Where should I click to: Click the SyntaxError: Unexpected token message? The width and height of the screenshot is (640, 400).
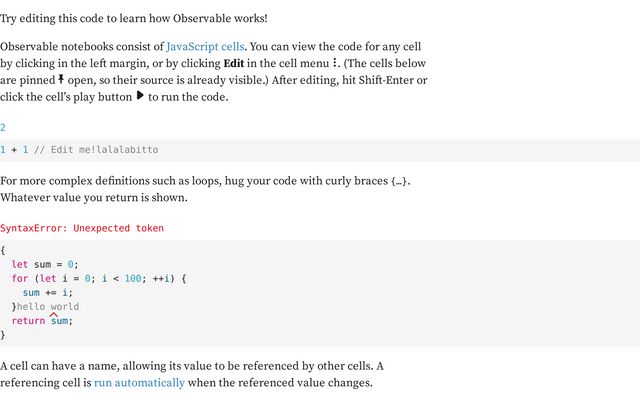82,228
